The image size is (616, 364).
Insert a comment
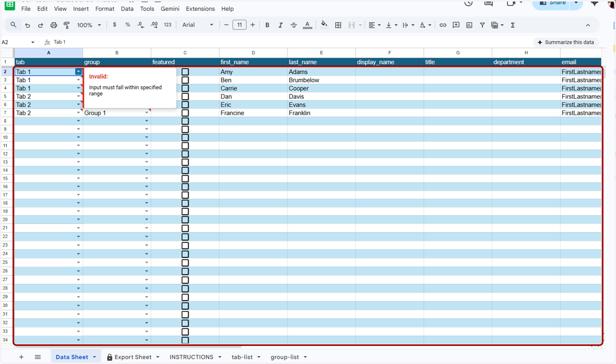pos(456,25)
